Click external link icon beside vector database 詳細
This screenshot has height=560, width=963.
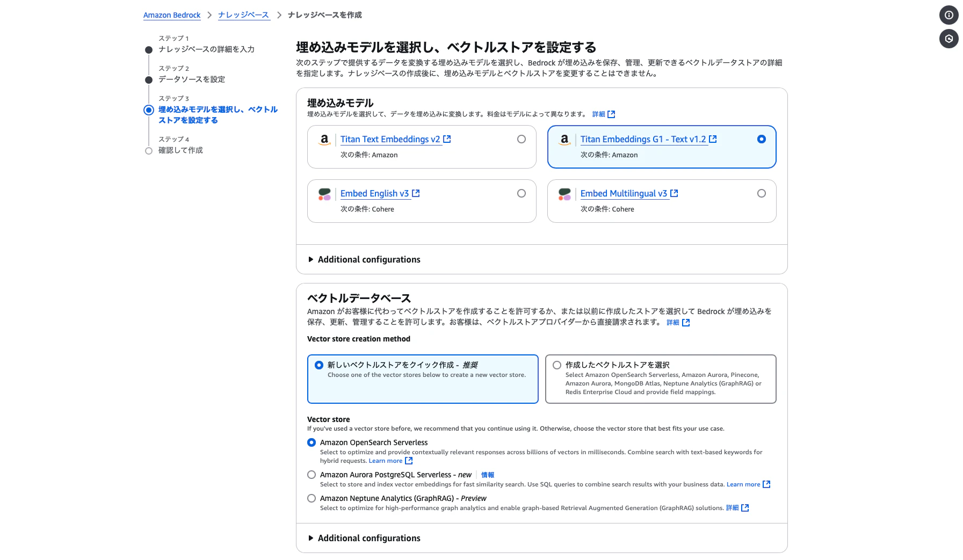(686, 323)
